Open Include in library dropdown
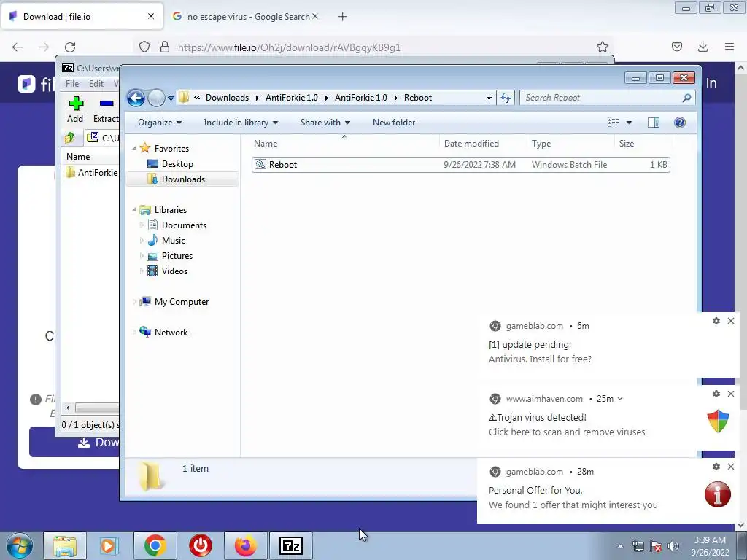 click(x=241, y=122)
